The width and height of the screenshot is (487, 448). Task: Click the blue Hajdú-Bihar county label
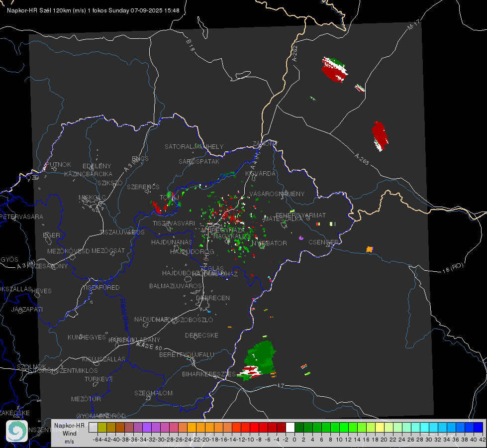point(124,314)
